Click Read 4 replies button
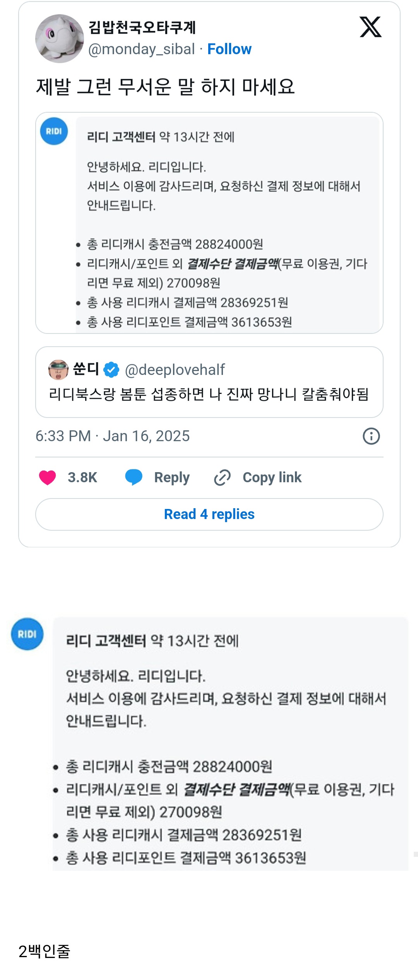Viewport: 418px width, 980px height. pyautogui.click(x=209, y=514)
